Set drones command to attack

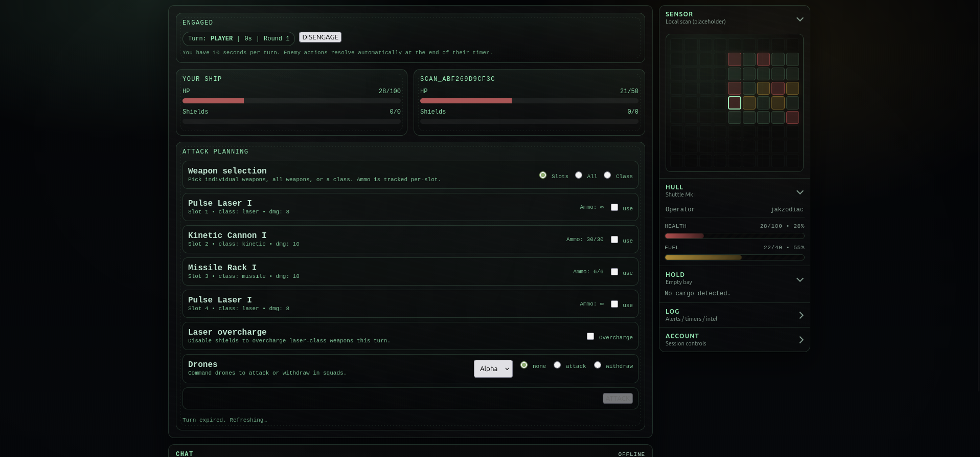(x=557, y=365)
